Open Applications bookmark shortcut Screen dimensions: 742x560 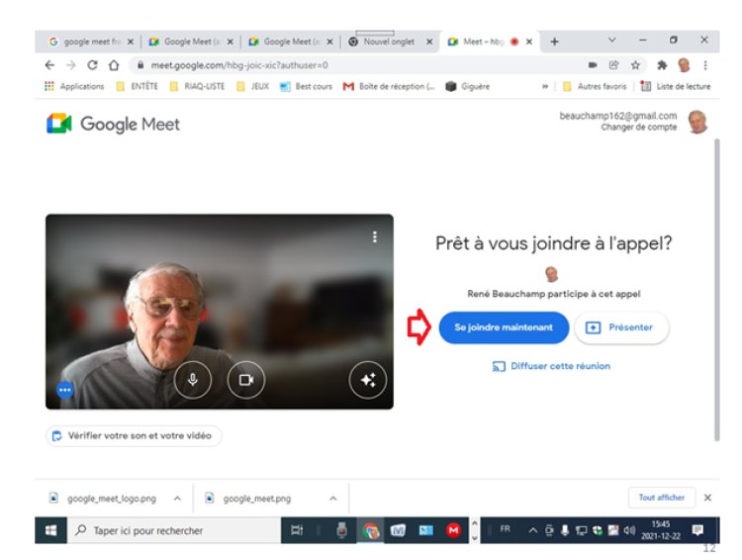(x=74, y=86)
